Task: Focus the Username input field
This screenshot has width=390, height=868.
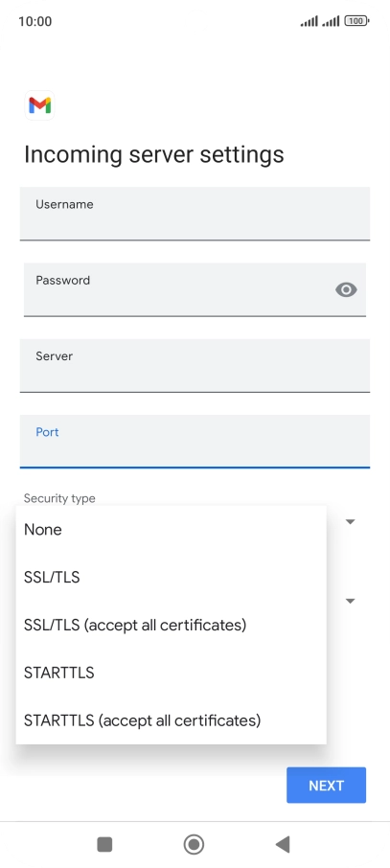Action: click(x=195, y=214)
